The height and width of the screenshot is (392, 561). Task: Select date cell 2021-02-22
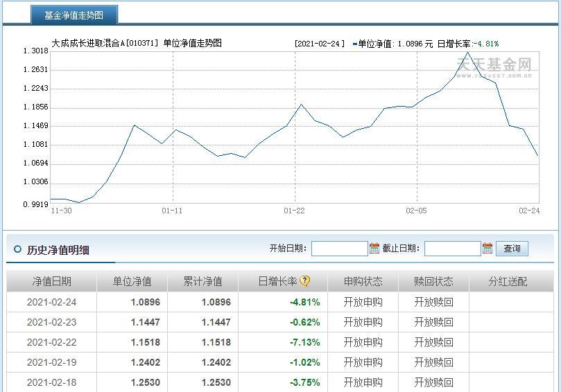click(51, 342)
